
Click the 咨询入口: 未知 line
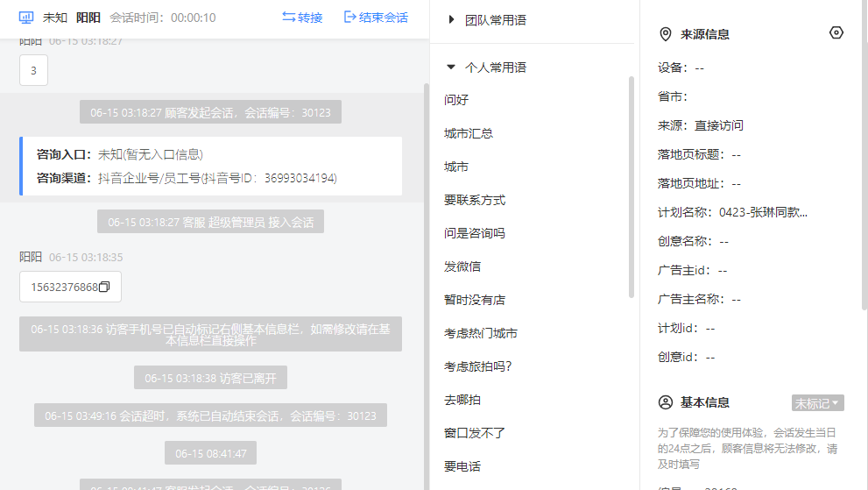pyautogui.click(x=120, y=154)
